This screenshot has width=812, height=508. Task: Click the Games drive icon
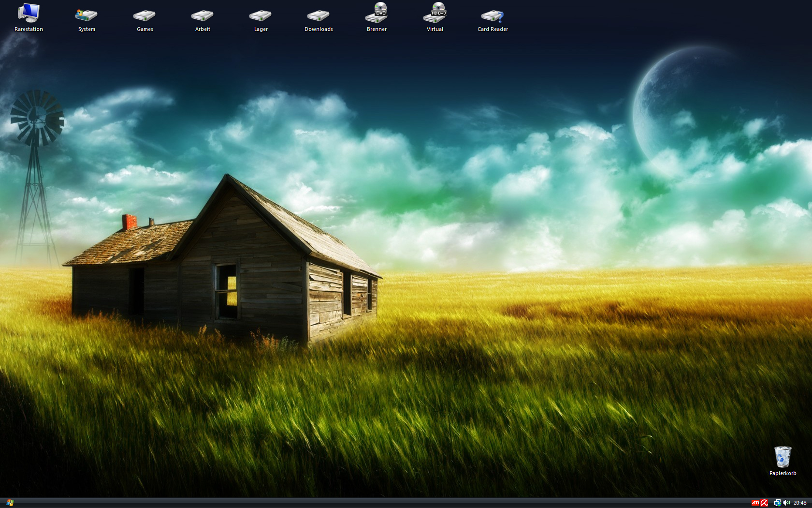point(145,15)
